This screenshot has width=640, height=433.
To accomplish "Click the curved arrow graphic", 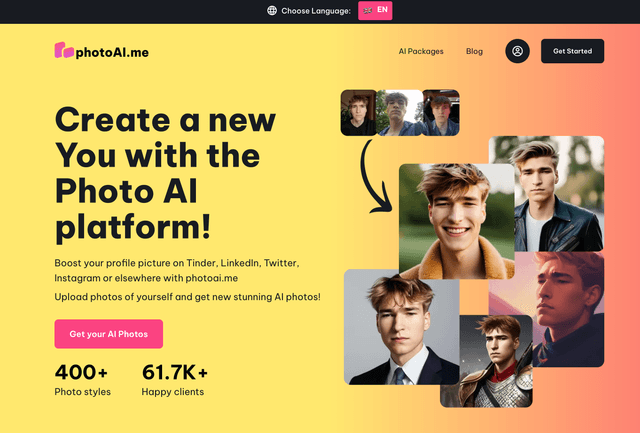I will coord(376,176).
